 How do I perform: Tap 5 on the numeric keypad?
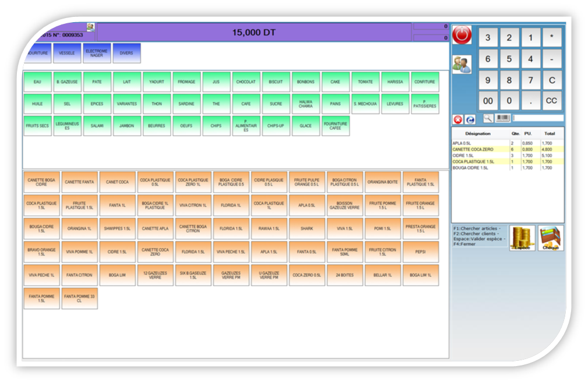509,59
